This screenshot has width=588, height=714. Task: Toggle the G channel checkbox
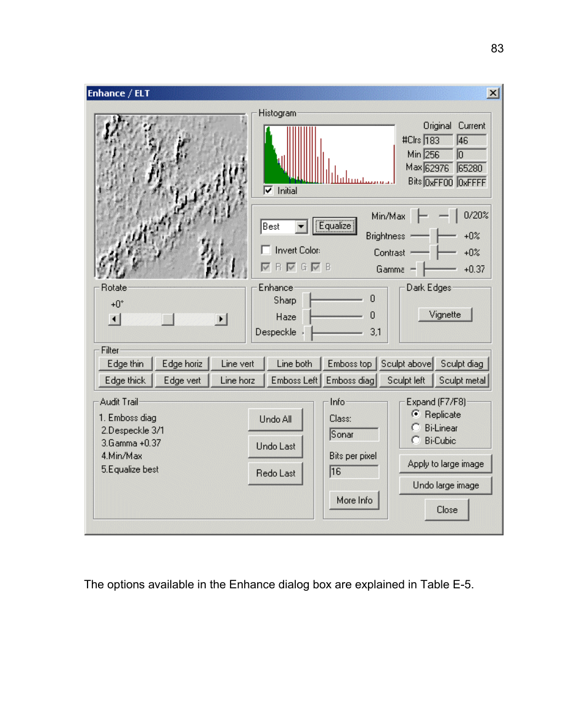(x=292, y=267)
